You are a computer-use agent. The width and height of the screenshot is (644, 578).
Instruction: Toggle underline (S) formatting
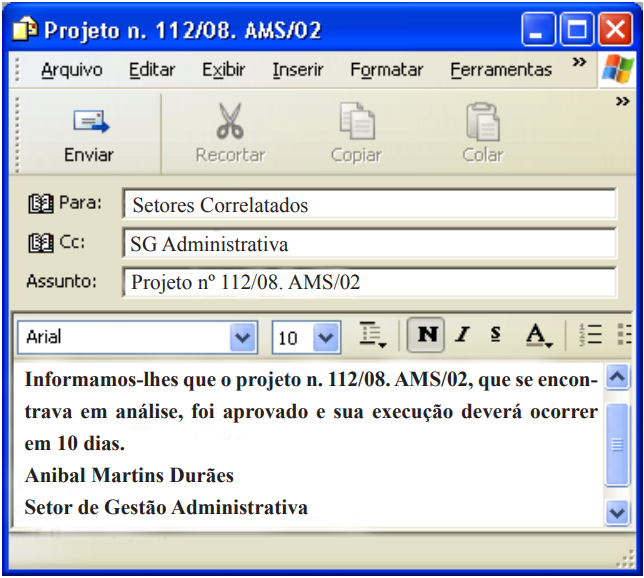tap(495, 336)
